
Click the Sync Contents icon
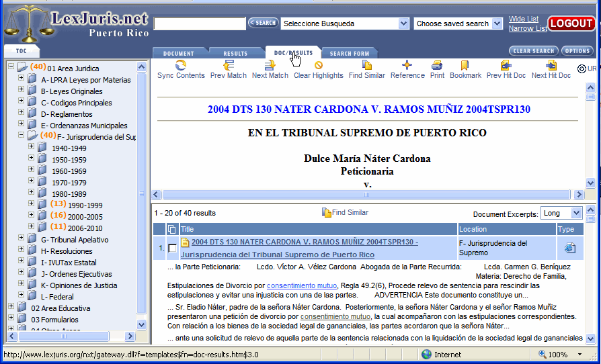coord(181,64)
